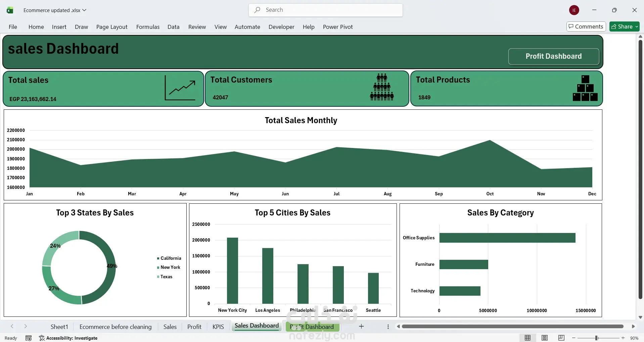The image size is (644, 342).
Task: Switch to Page Break Preview icon
Action: coord(561,338)
